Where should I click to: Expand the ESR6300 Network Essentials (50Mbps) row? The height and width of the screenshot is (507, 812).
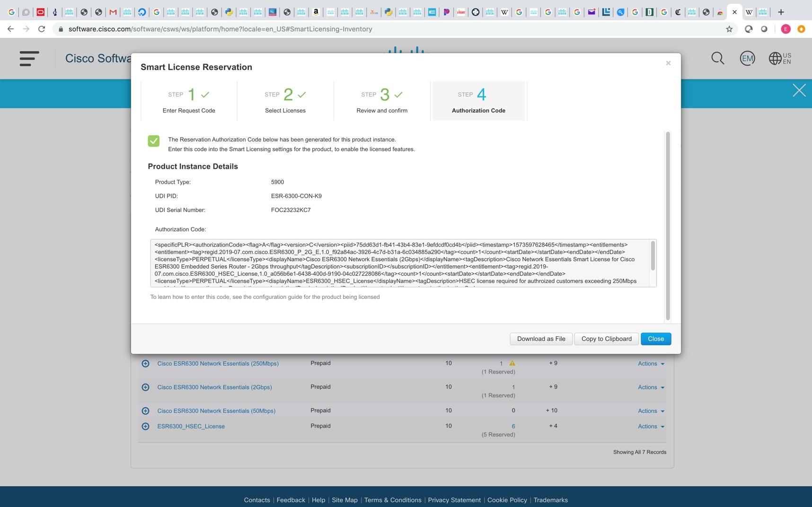pyautogui.click(x=145, y=411)
